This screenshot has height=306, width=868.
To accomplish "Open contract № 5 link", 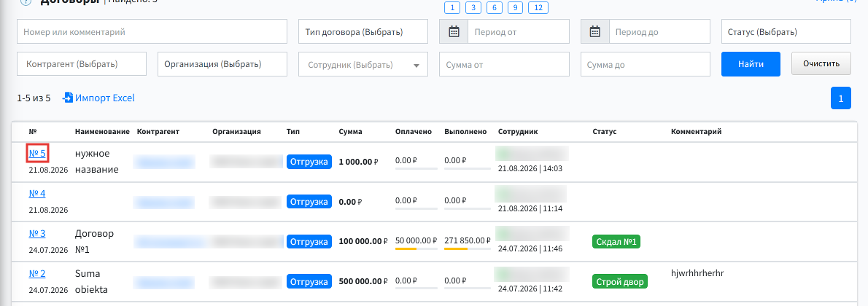I will (37, 153).
